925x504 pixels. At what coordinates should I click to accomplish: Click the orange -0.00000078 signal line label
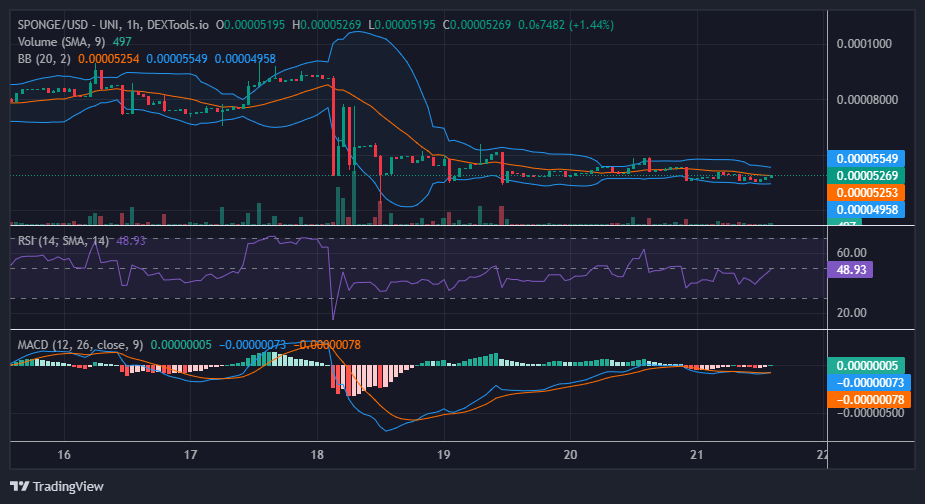[x=869, y=400]
